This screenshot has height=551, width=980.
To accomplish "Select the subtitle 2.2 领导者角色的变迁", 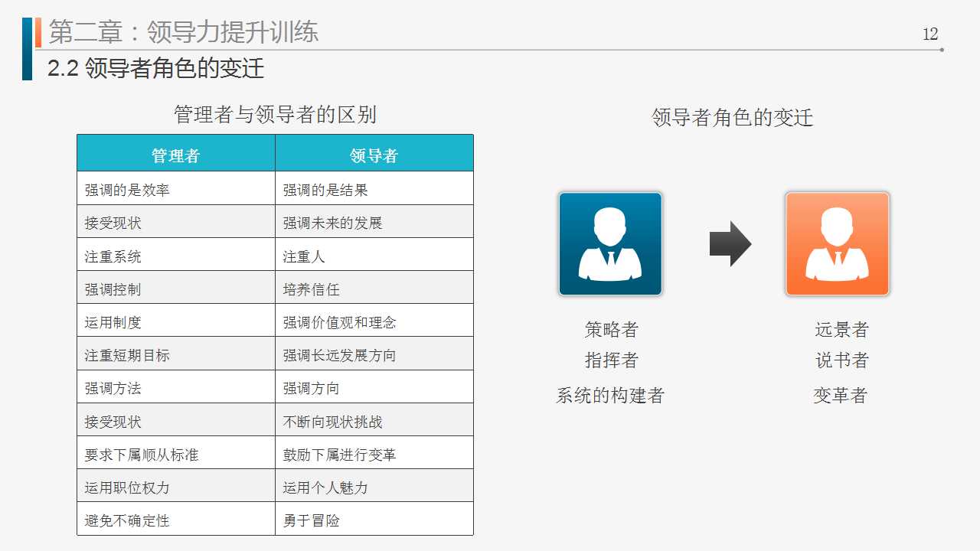I will tap(156, 68).
